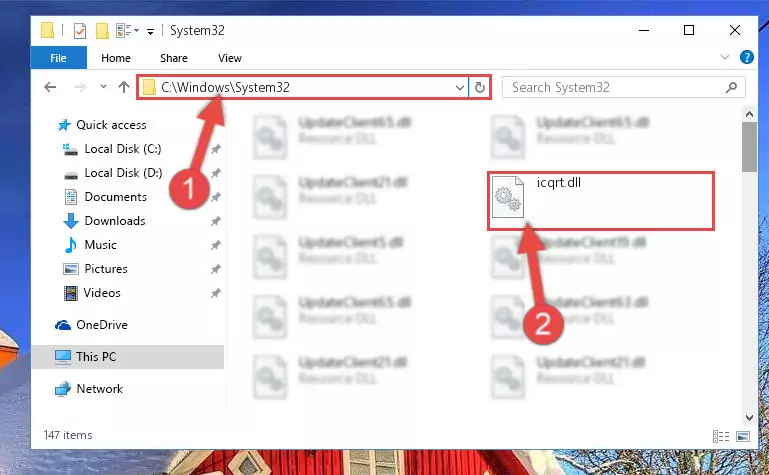769x475 pixels.
Task: Click the 147 items status text
Action: pos(68,435)
